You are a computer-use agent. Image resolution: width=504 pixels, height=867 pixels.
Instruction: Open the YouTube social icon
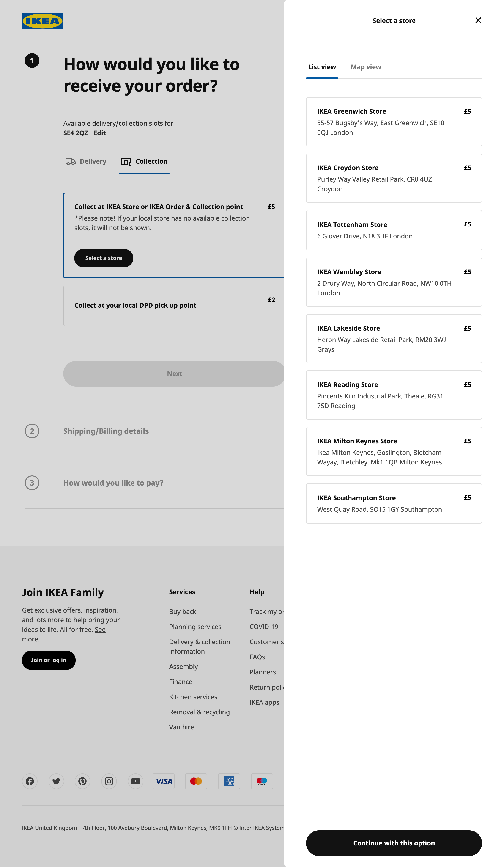pos(135,781)
